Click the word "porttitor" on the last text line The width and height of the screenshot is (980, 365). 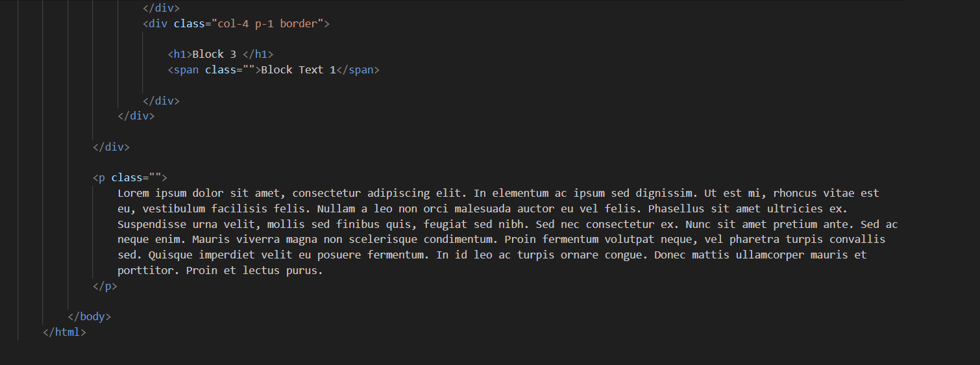[x=145, y=271]
